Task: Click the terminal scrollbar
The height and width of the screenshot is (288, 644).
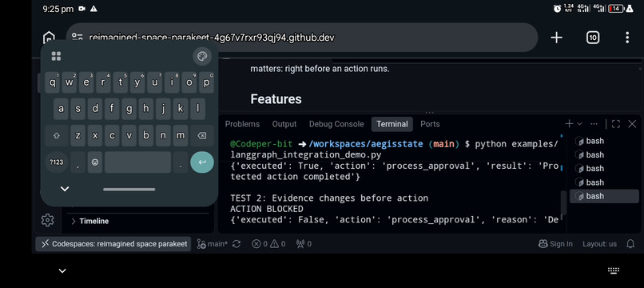Action: click(563, 202)
